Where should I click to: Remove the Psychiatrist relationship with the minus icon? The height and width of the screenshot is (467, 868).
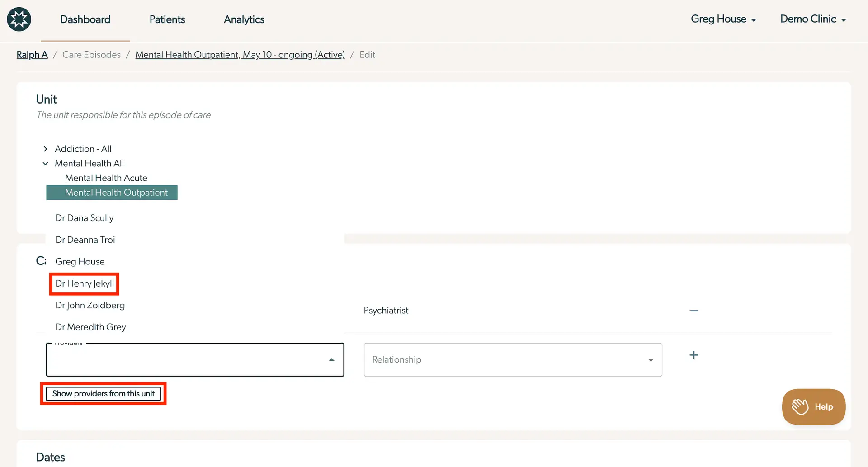pyautogui.click(x=694, y=311)
